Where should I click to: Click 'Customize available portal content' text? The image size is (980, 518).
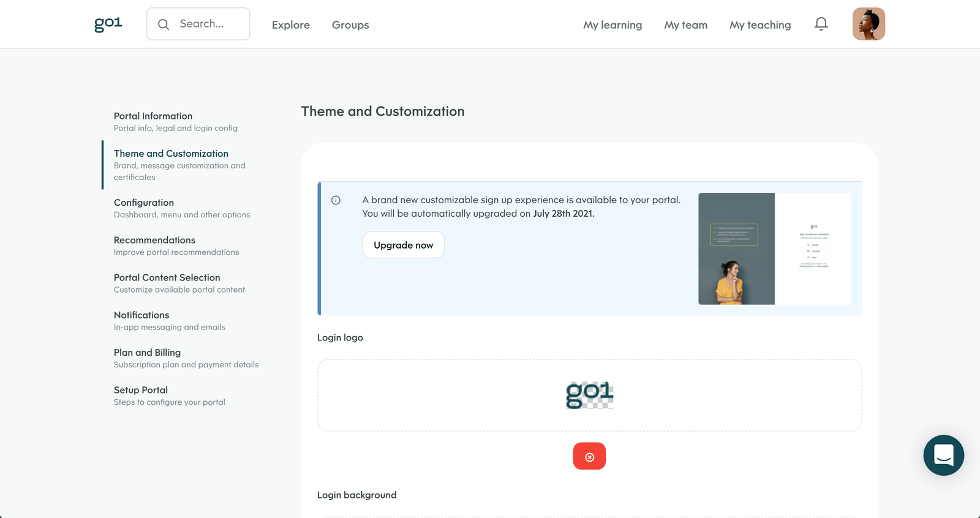[179, 290]
